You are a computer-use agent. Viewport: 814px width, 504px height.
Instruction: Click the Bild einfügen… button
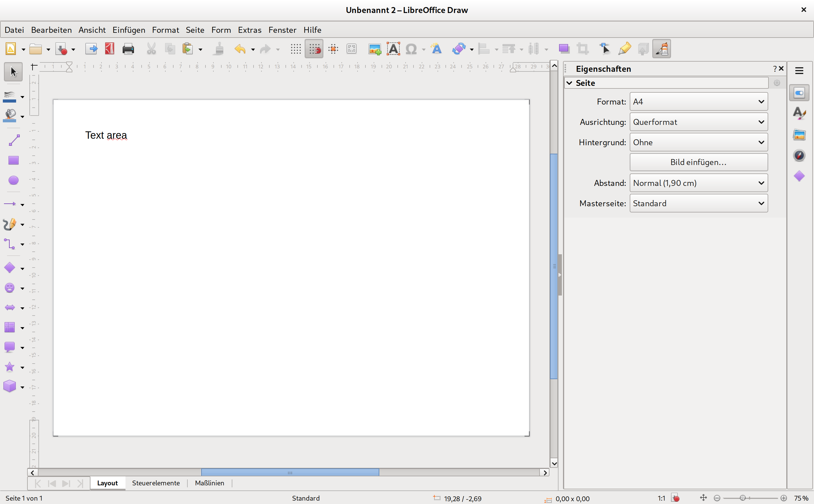(698, 162)
